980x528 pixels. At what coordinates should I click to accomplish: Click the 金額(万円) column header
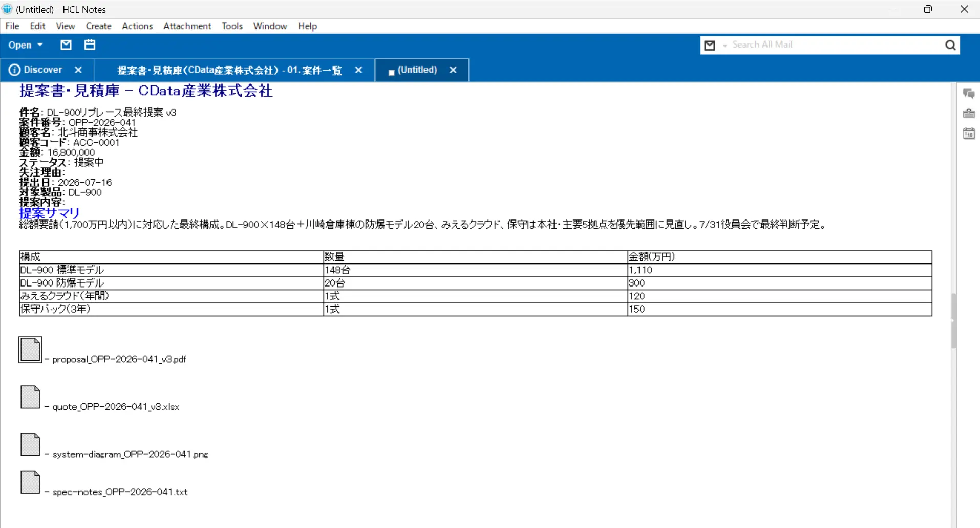click(779, 257)
